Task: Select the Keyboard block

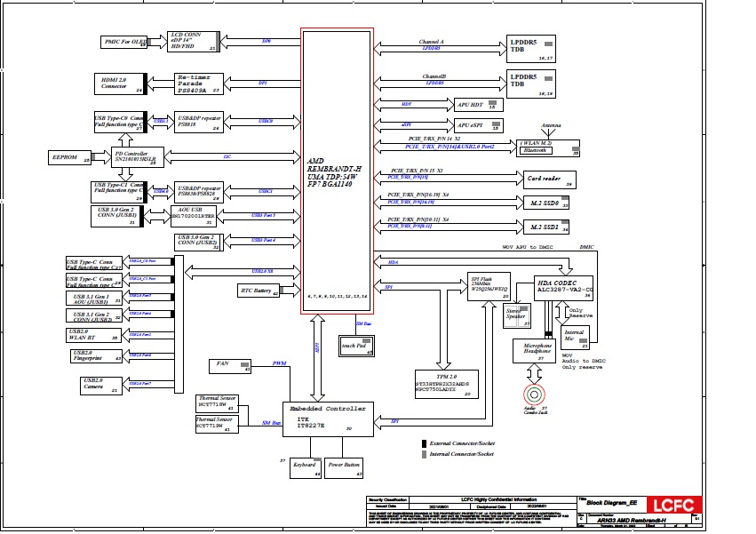Action: tap(306, 468)
